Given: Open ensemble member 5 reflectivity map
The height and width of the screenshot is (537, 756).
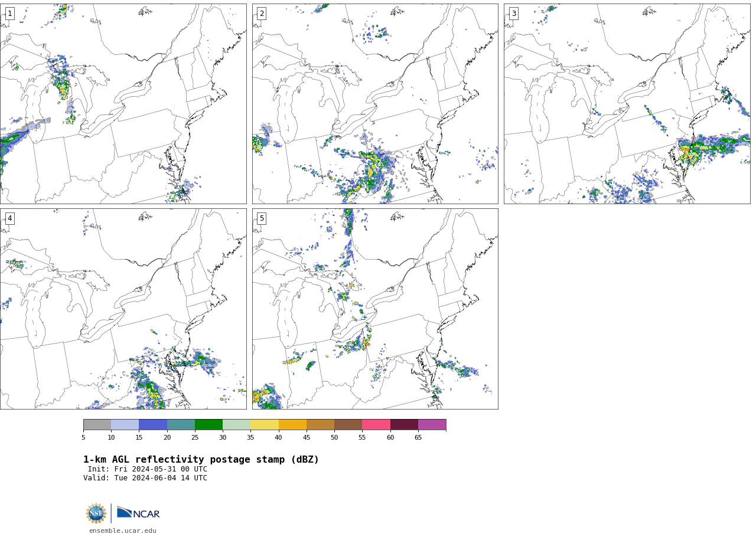Looking at the screenshot, I should pos(375,309).
